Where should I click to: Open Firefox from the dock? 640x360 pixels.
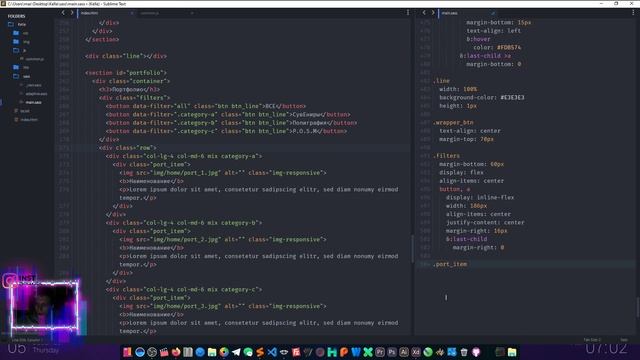176,352
